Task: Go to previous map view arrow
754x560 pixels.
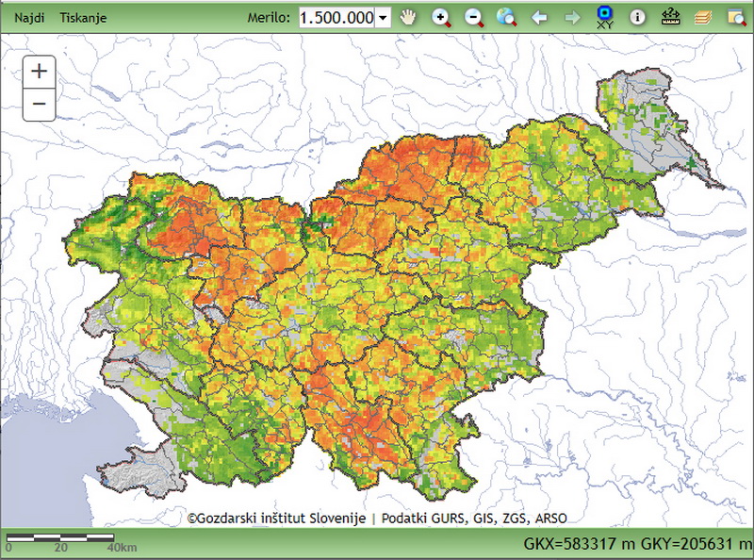Action: coord(539,18)
